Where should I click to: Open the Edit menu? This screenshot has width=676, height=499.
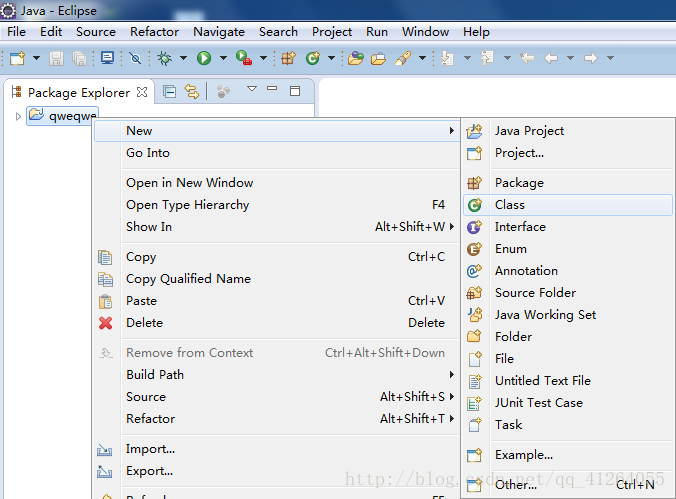point(51,32)
